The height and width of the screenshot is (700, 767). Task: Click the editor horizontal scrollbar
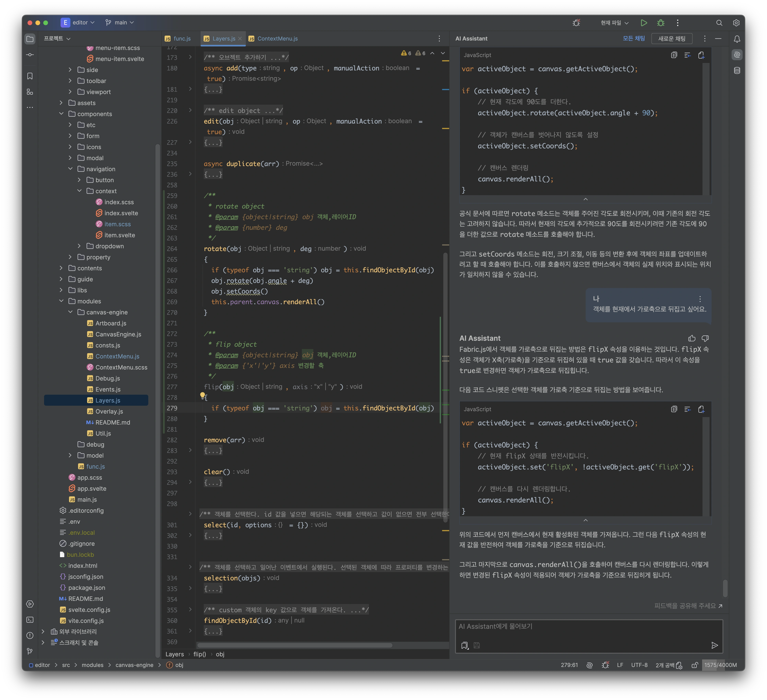295,645
